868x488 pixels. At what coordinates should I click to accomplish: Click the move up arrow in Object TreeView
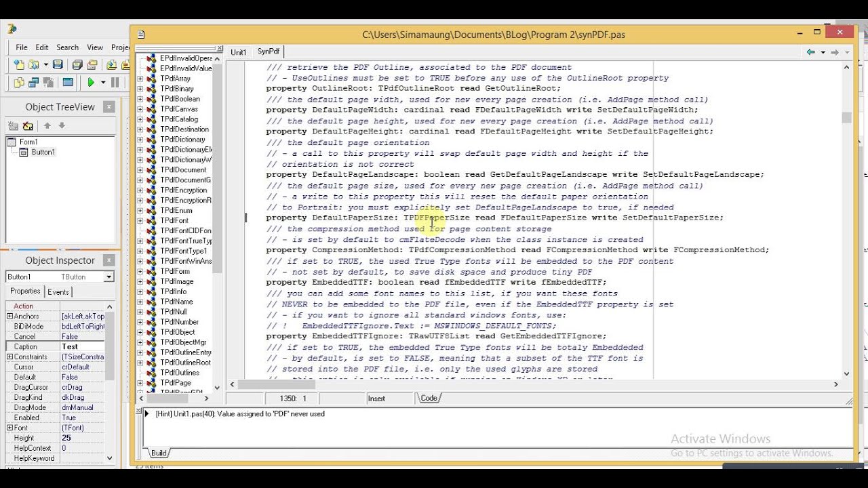pyautogui.click(x=47, y=125)
